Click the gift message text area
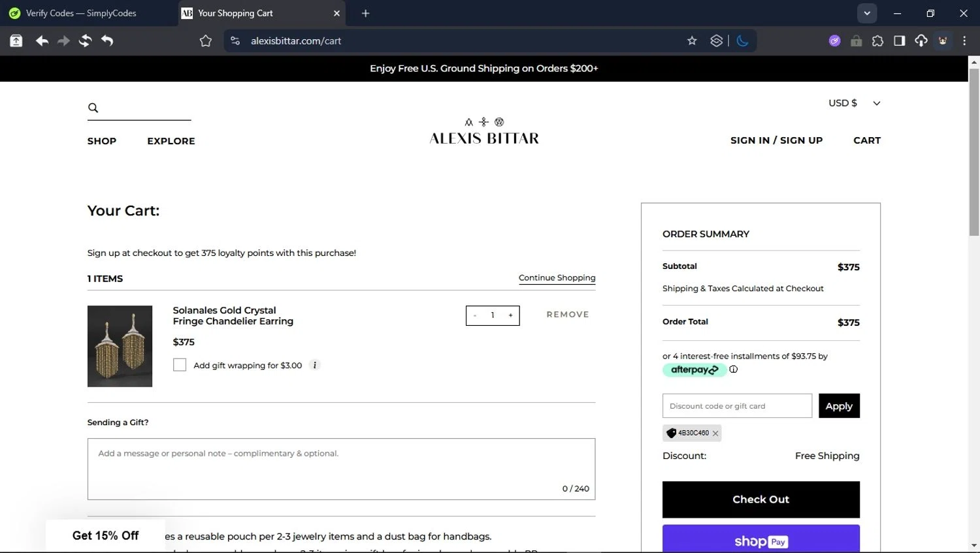Viewport: 980px width, 553px height. tap(341, 469)
